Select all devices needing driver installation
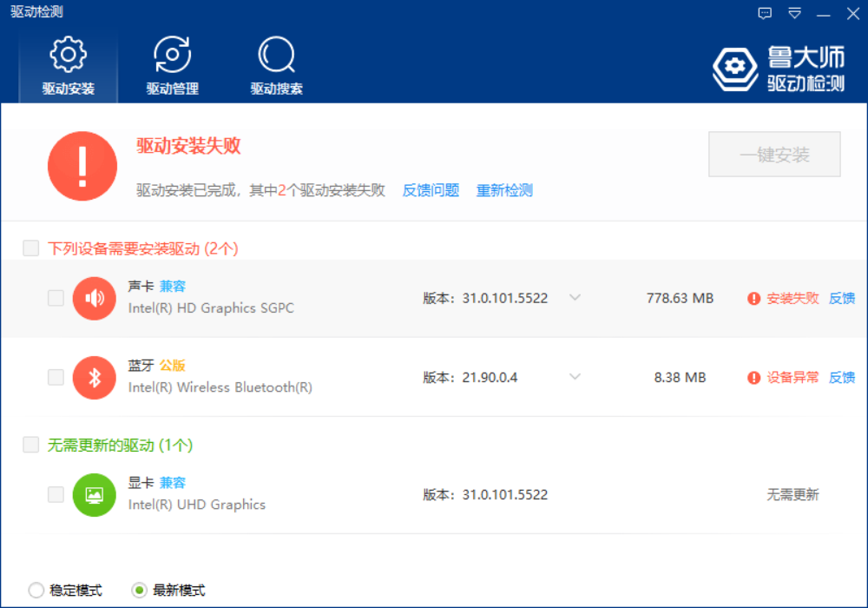The height and width of the screenshot is (608, 868). pos(31,248)
